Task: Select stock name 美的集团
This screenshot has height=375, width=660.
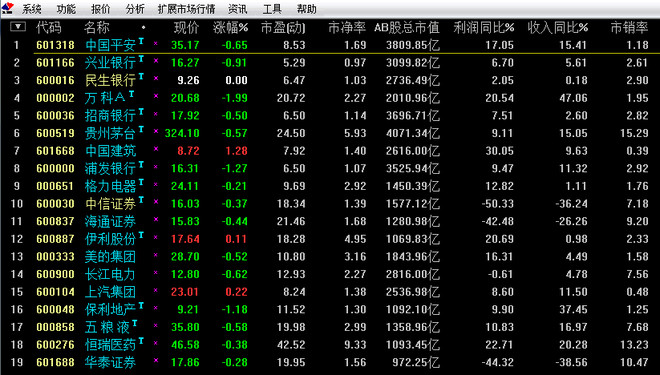Action: (110, 257)
